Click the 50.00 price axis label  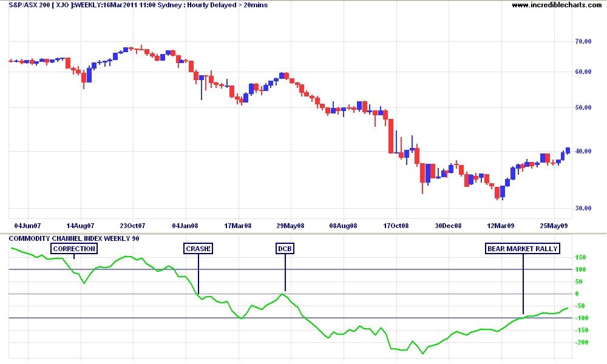pyautogui.click(x=583, y=107)
